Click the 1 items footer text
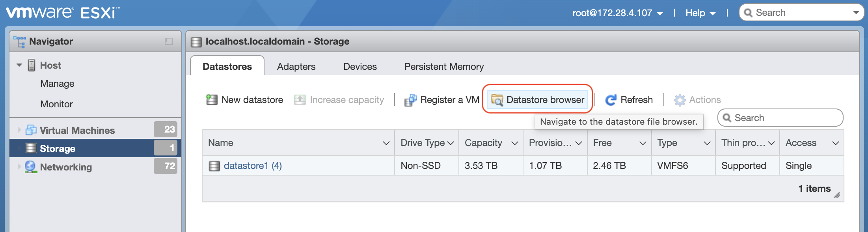868x232 pixels. point(814,189)
